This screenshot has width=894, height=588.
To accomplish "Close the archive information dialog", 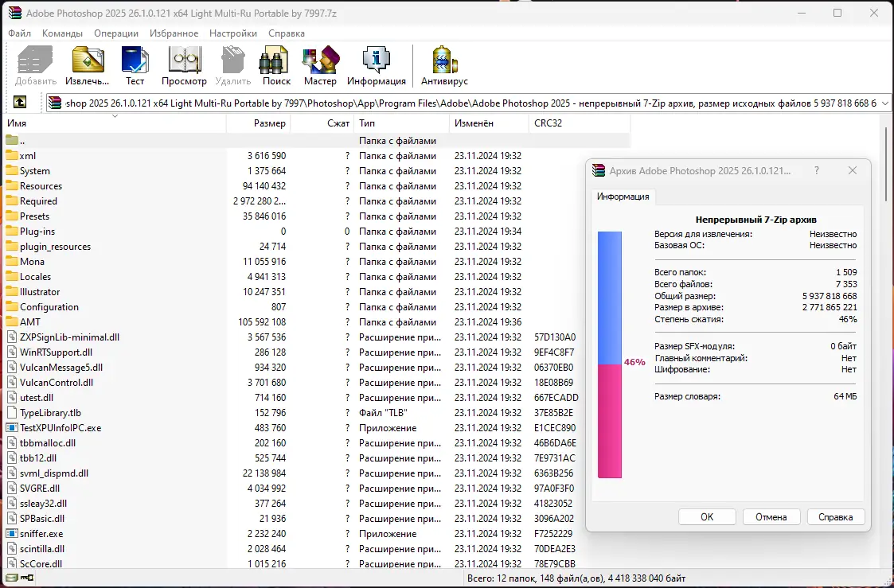I will [x=853, y=170].
